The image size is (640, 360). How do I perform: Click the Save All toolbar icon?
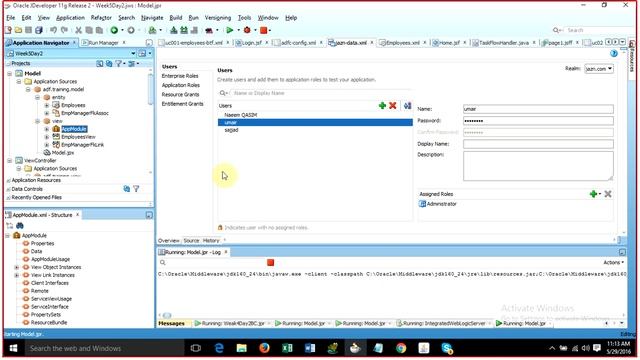click(39, 30)
